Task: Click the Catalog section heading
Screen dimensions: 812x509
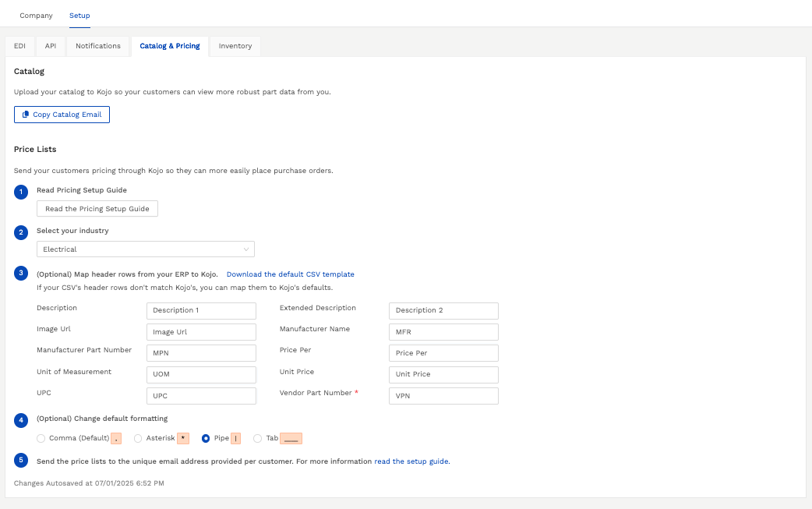Action: point(29,72)
